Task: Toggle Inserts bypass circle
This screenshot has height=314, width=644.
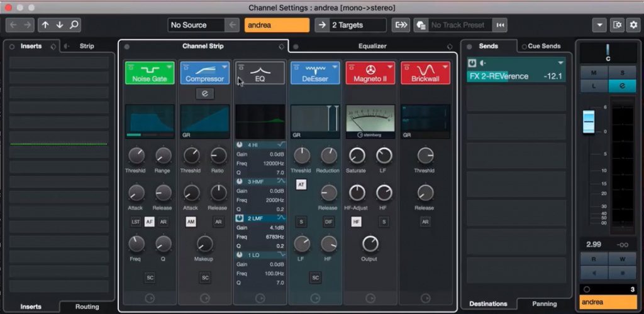Action: [12, 46]
